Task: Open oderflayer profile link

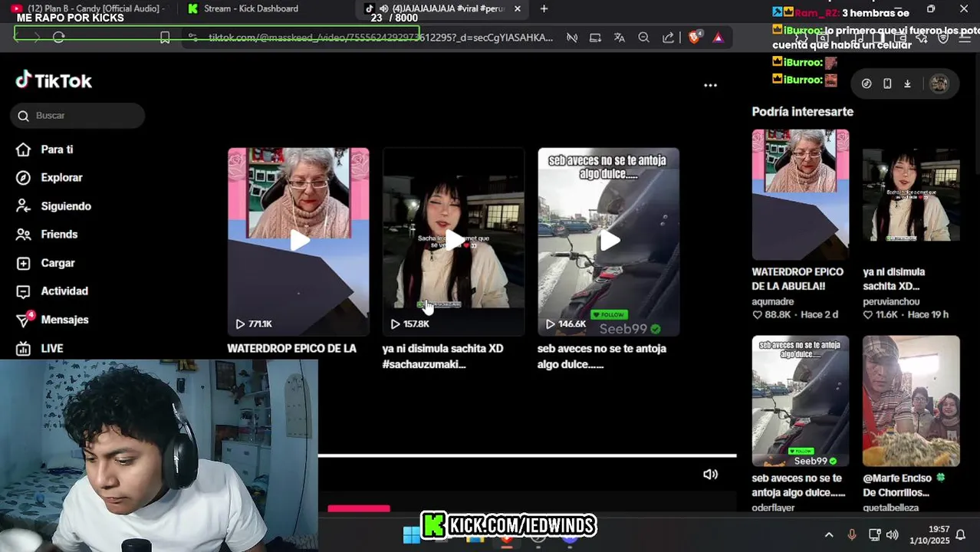Action: pos(773,508)
